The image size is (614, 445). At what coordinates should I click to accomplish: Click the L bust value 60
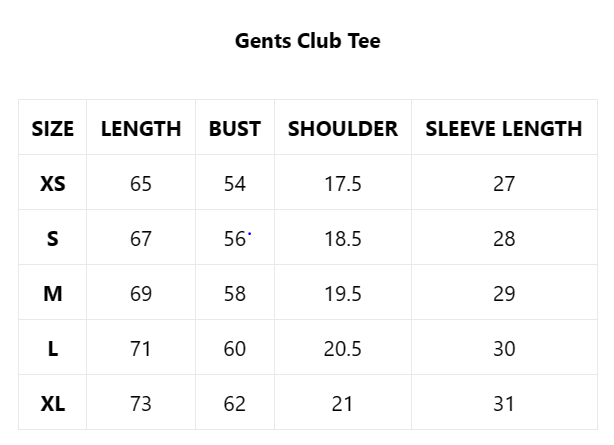pyautogui.click(x=235, y=349)
